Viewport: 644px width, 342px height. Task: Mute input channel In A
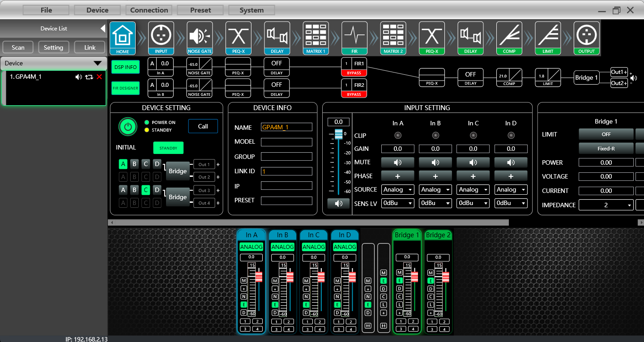pos(397,162)
